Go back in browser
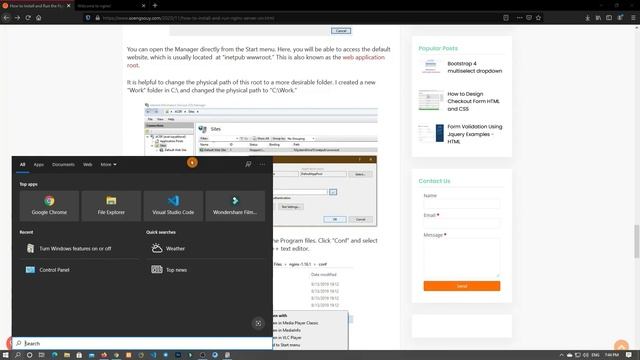640x360 pixels. (x=6, y=18)
